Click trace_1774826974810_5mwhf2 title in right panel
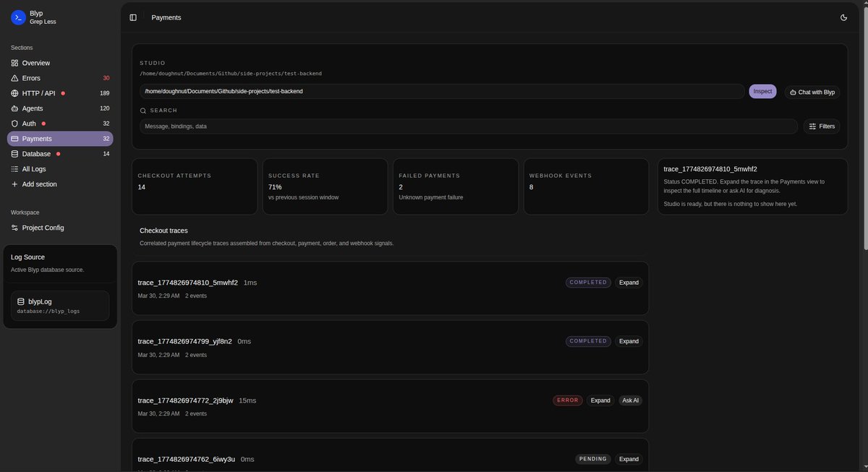 [710, 169]
